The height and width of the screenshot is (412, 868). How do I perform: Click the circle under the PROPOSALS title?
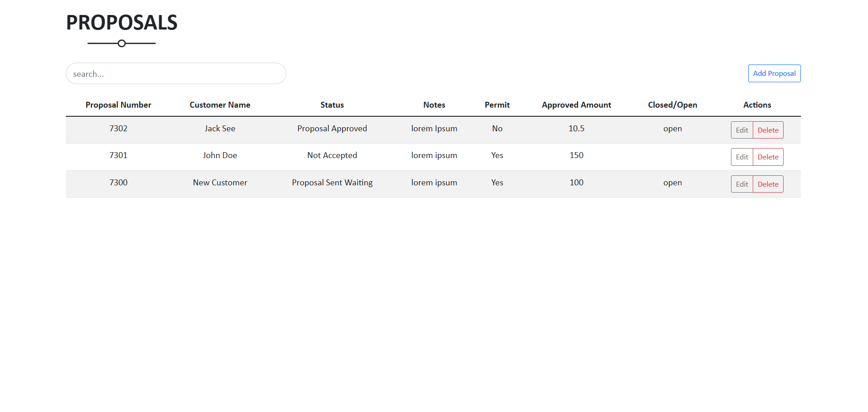[122, 44]
